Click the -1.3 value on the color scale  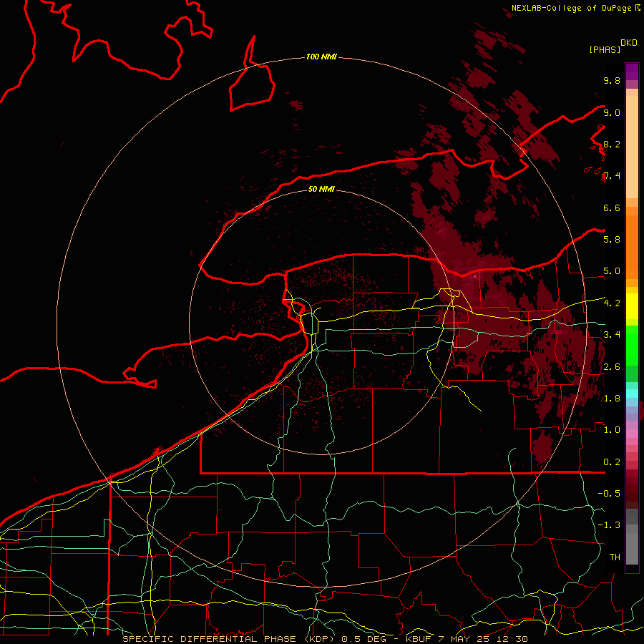609,525
